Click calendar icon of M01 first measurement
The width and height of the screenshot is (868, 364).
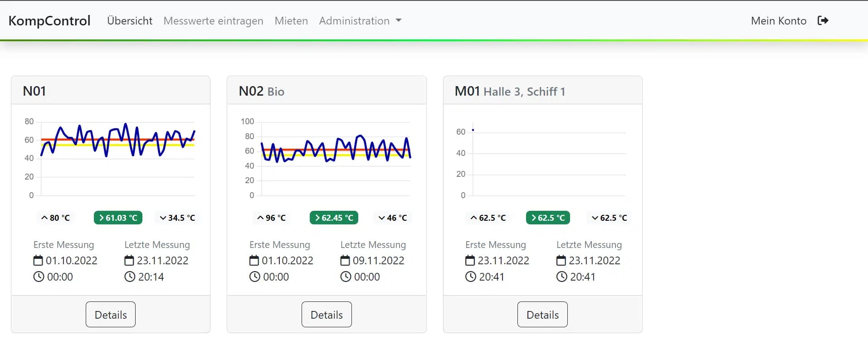pyautogui.click(x=470, y=261)
